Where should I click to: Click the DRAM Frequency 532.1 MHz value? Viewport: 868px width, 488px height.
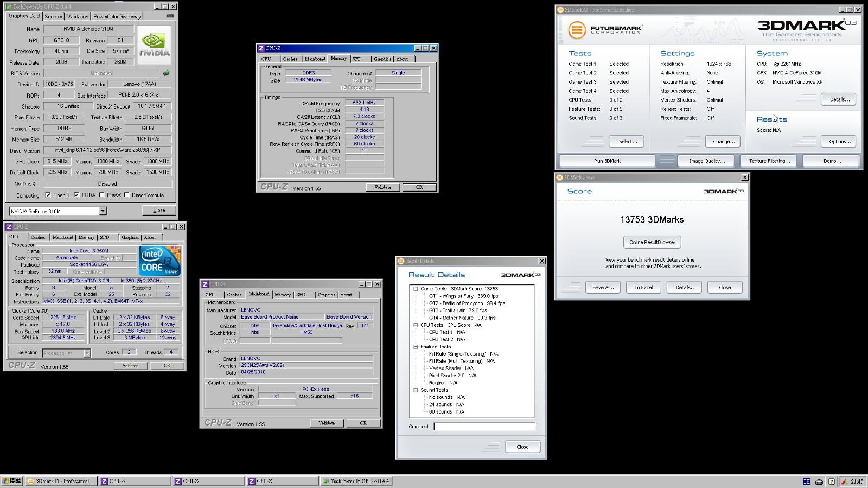(364, 103)
